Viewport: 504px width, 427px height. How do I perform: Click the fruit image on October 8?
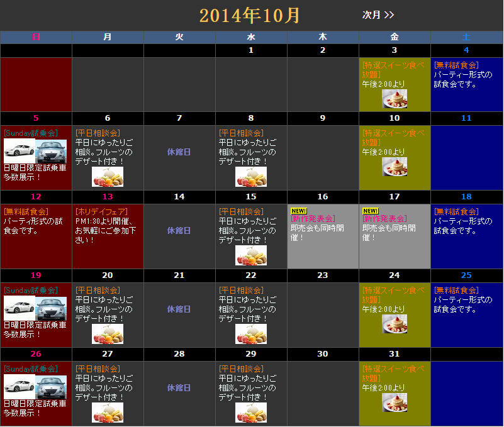coord(251,177)
